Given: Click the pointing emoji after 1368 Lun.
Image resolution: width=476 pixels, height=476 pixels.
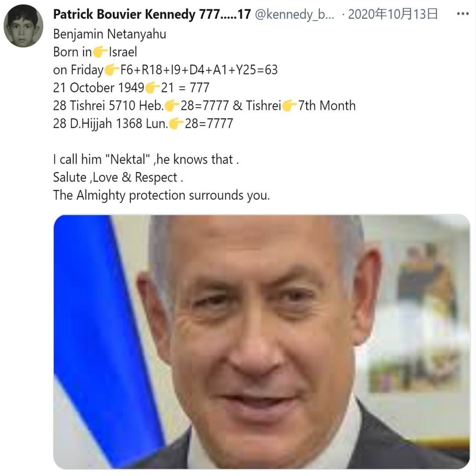Looking at the screenshot, I should click(x=176, y=124).
